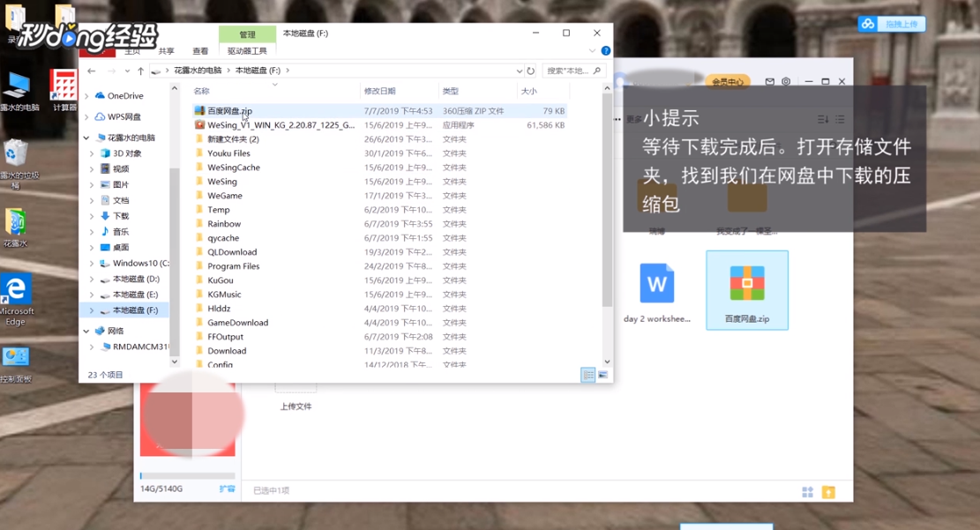Open the 驱动器工具 contextual tab

pyautogui.click(x=247, y=50)
